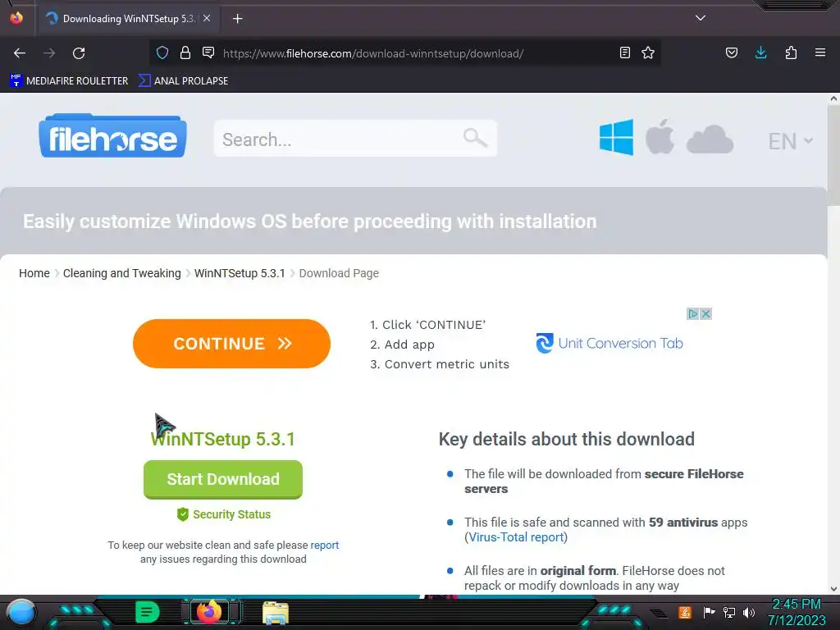The width and height of the screenshot is (840, 630).
Task: Open the Unit Conversion Tab ad link
Action: [609, 343]
